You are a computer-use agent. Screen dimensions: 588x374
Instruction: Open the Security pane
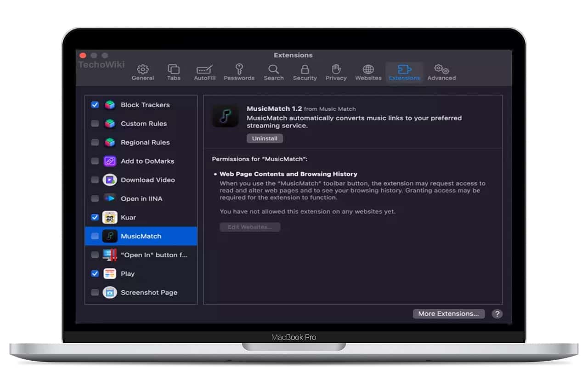point(305,73)
